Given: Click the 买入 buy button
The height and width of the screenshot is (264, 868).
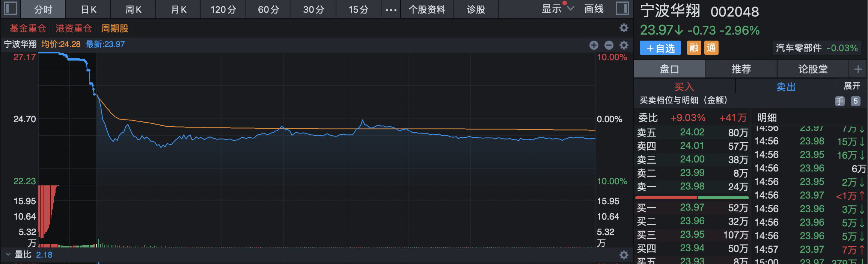Looking at the screenshot, I should pyautogui.click(x=684, y=86).
